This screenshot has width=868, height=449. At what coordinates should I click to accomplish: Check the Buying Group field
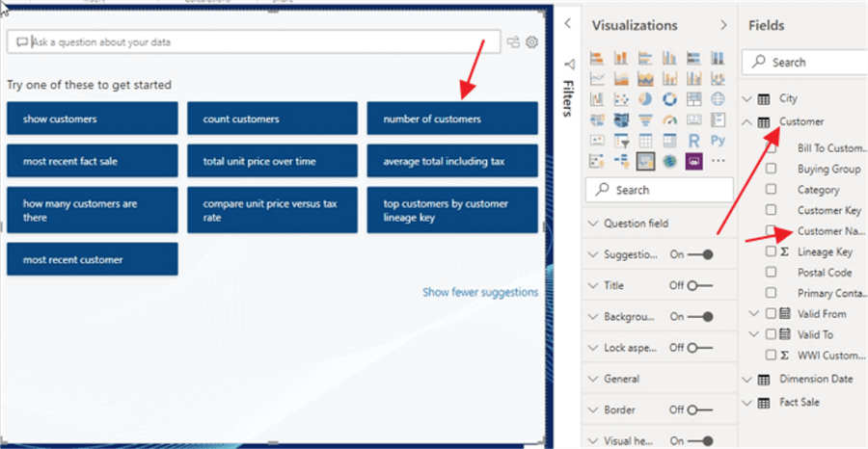point(771,169)
